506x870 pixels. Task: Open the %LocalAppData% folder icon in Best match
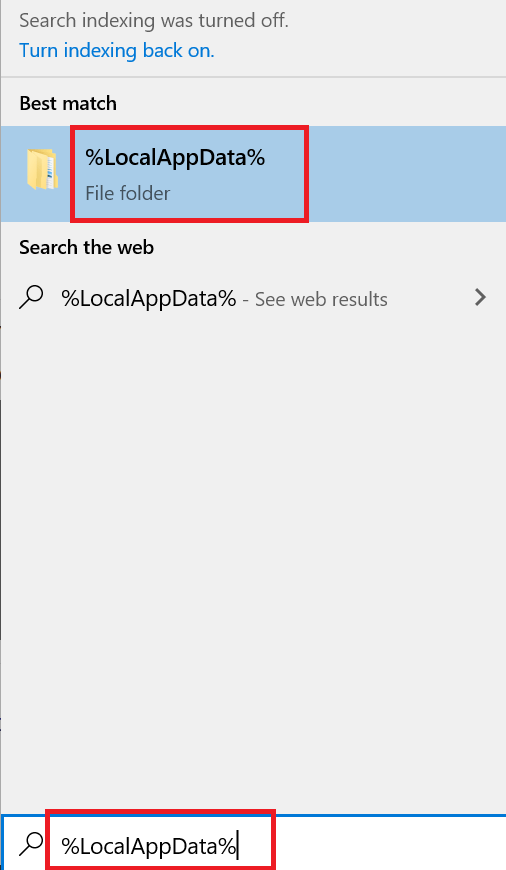tap(42, 169)
